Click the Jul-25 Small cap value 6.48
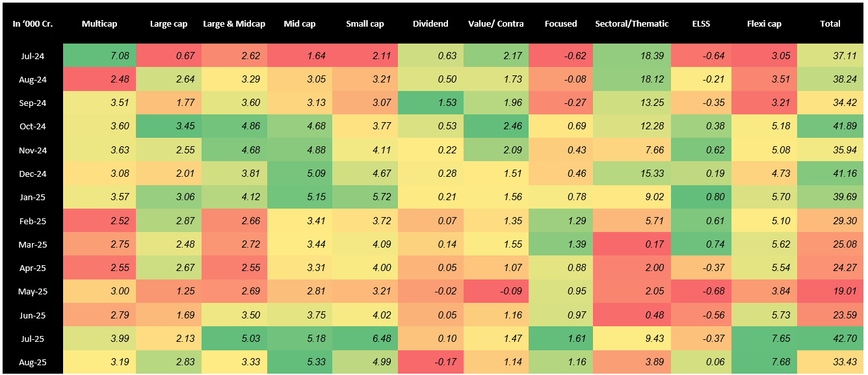Viewport: 868px width, 375px height. click(x=365, y=339)
